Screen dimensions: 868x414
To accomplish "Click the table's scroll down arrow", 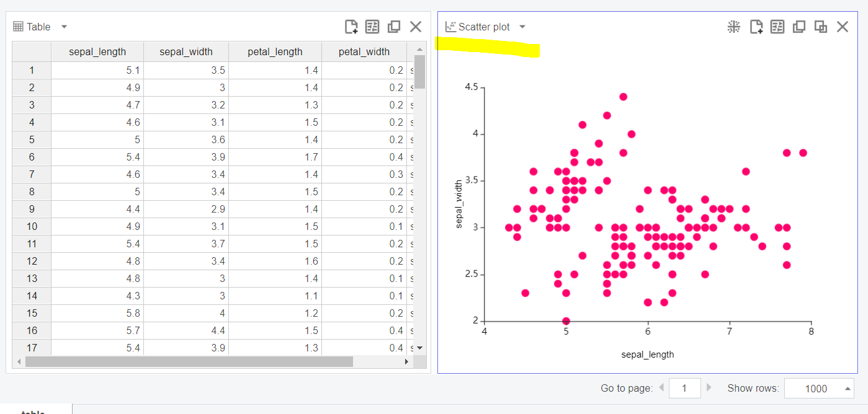I will tap(419, 348).
